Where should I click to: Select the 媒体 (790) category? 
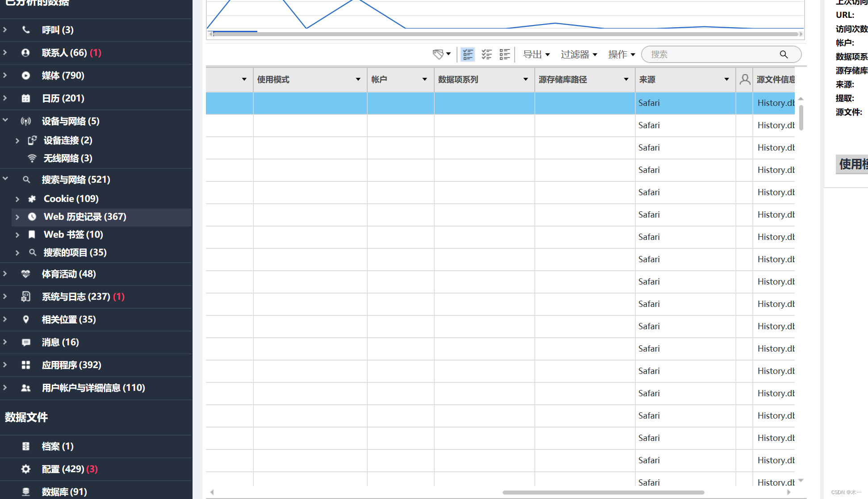pyautogui.click(x=63, y=75)
